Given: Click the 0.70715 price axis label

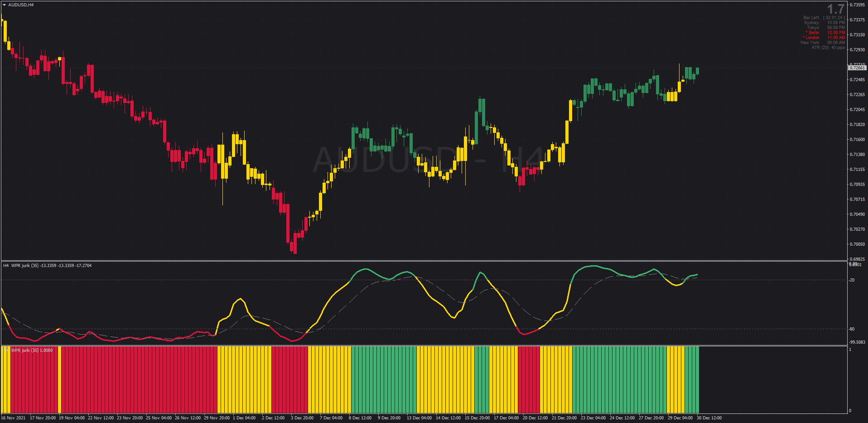Looking at the screenshot, I should point(857,199).
